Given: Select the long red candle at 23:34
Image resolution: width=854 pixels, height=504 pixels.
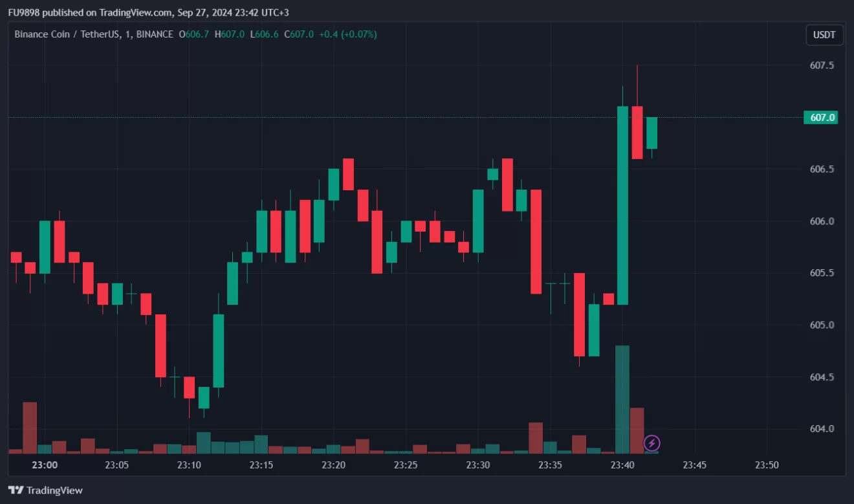Looking at the screenshot, I should pyautogui.click(x=536, y=241).
